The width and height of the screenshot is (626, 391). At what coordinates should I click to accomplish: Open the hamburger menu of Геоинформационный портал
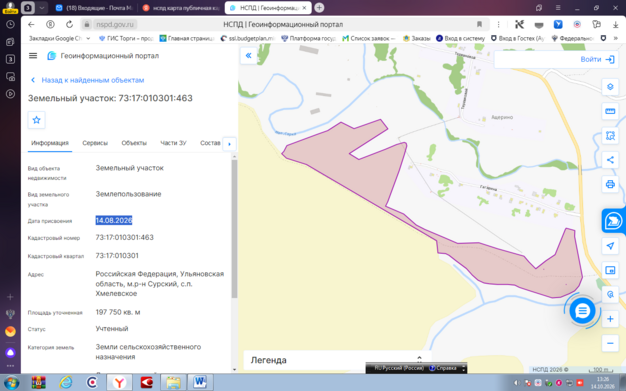[33, 56]
